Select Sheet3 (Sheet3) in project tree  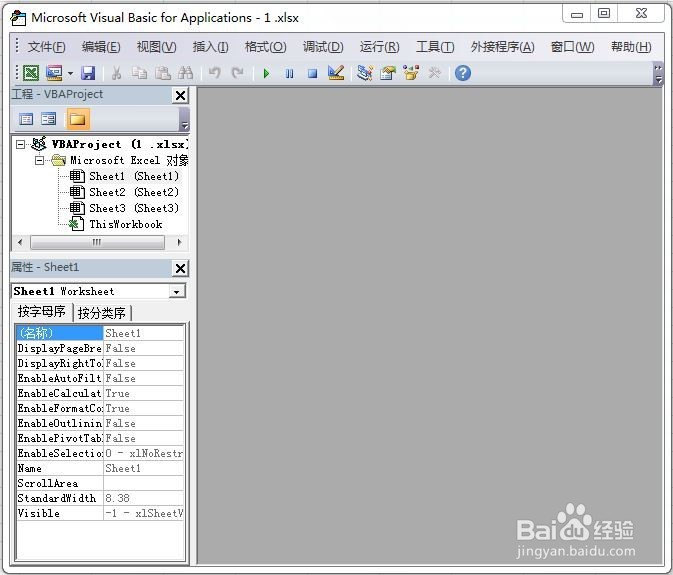click(x=133, y=208)
